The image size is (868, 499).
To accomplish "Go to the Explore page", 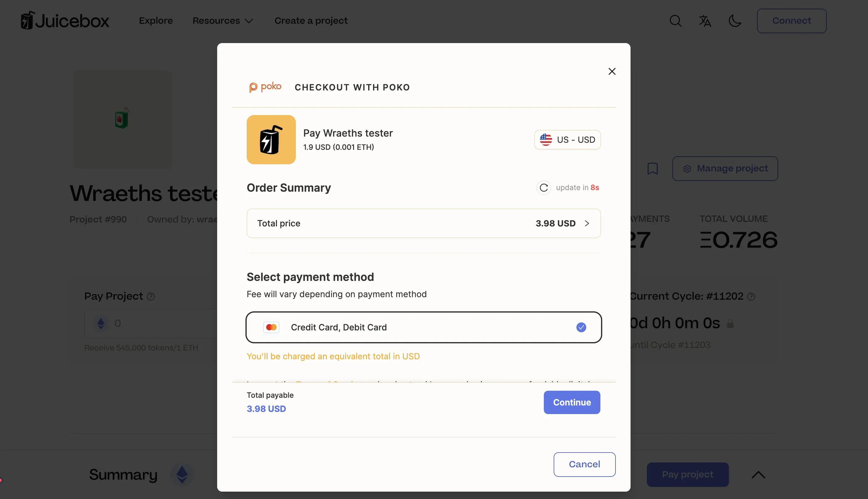I will [x=156, y=21].
